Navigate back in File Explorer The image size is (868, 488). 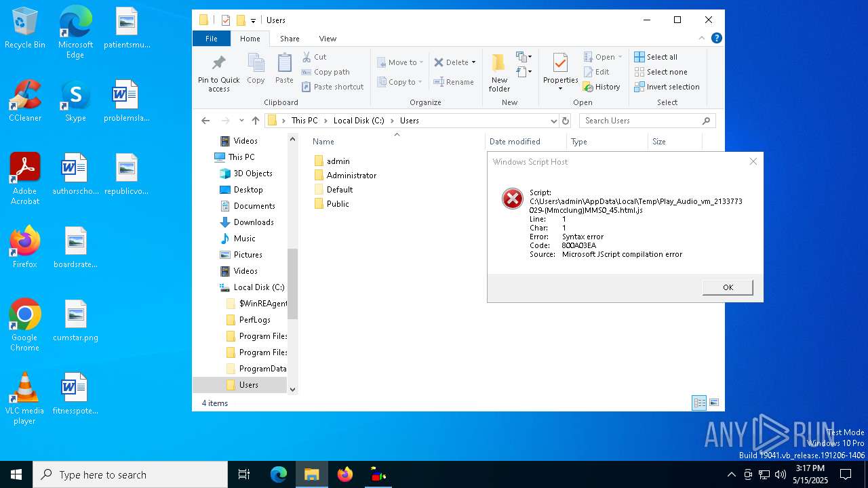coord(205,121)
